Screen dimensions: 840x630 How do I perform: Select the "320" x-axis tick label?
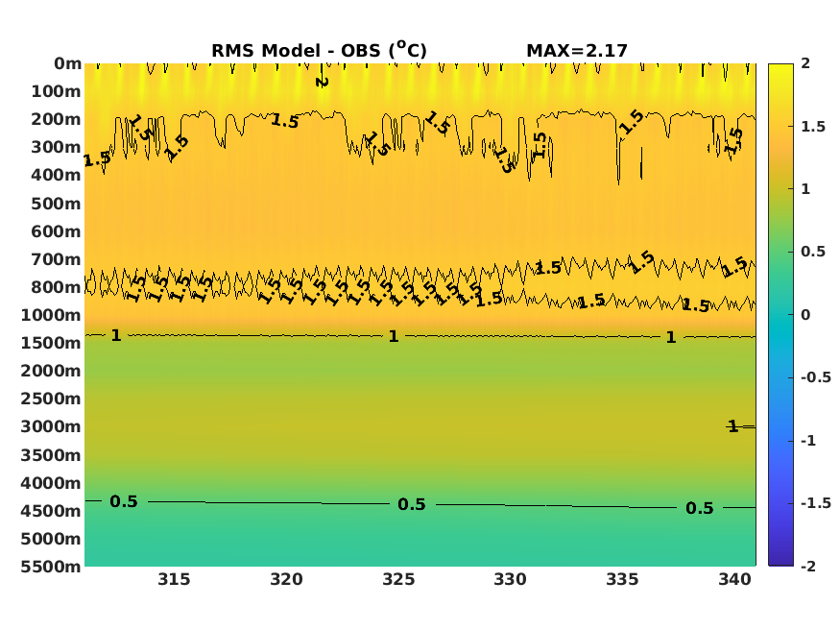coord(286,580)
